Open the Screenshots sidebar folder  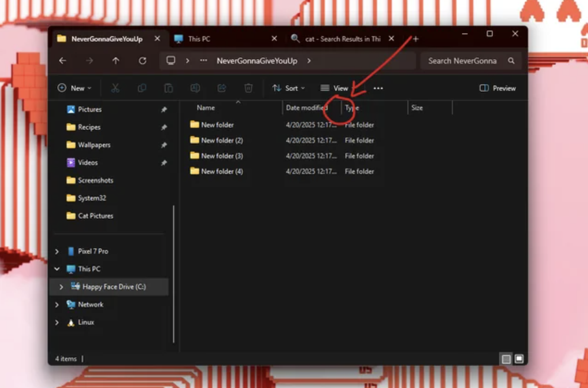[x=95, y=180]
